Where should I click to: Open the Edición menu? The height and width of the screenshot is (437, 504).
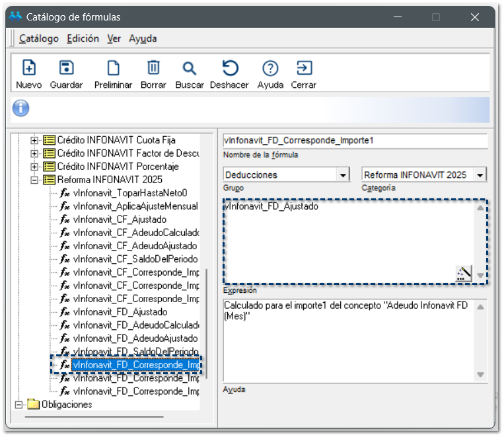click(83, 38)
